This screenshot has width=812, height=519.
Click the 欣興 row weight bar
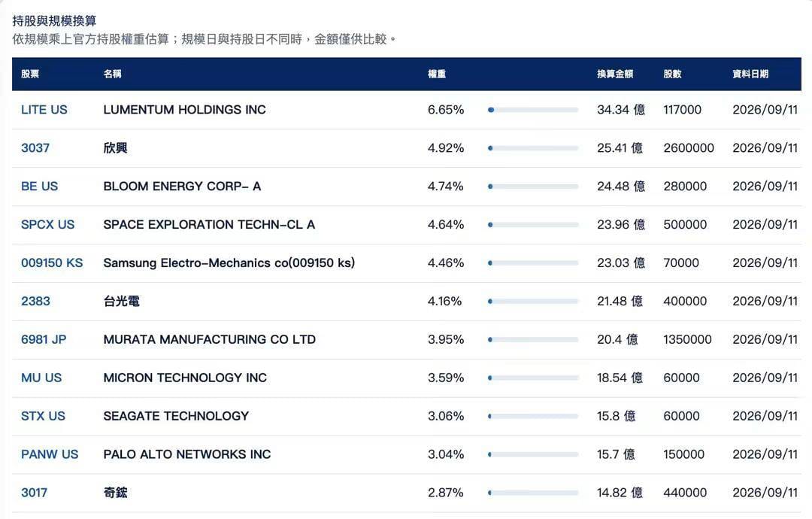click(533, 148)
